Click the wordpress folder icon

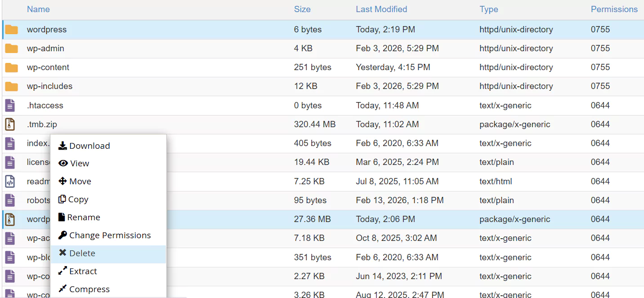tap(11, 30)
